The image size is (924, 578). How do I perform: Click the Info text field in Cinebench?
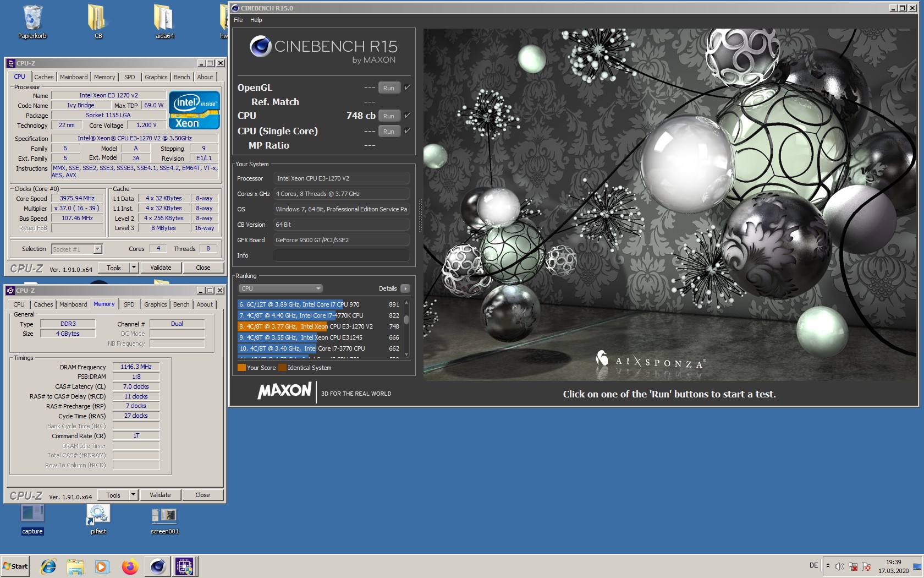click(342, 255)
